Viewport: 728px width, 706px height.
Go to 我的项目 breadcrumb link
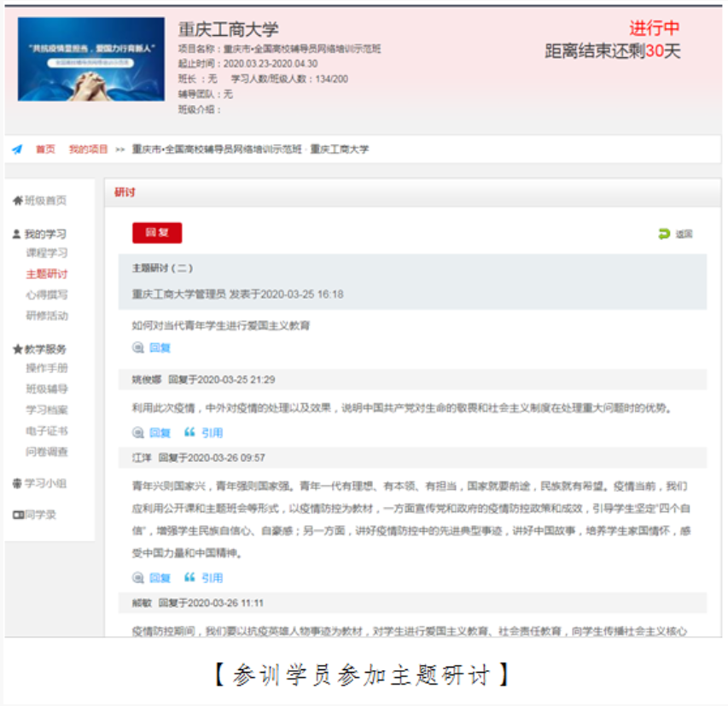tap(89, 149)
